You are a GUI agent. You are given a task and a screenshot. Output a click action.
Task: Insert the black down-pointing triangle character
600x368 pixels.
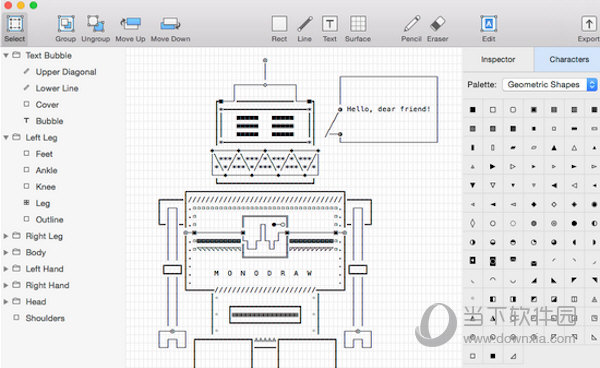coord(473,185)
